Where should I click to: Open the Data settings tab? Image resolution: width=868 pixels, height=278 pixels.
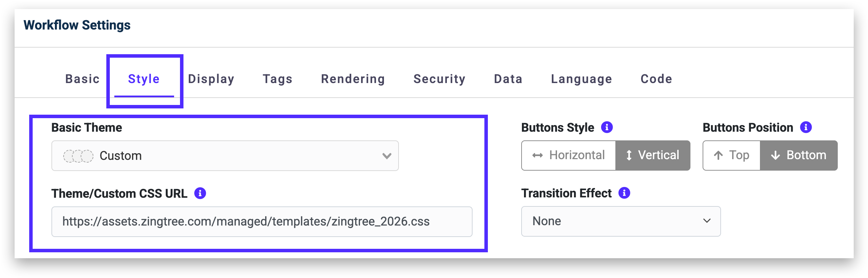point(508,79)
